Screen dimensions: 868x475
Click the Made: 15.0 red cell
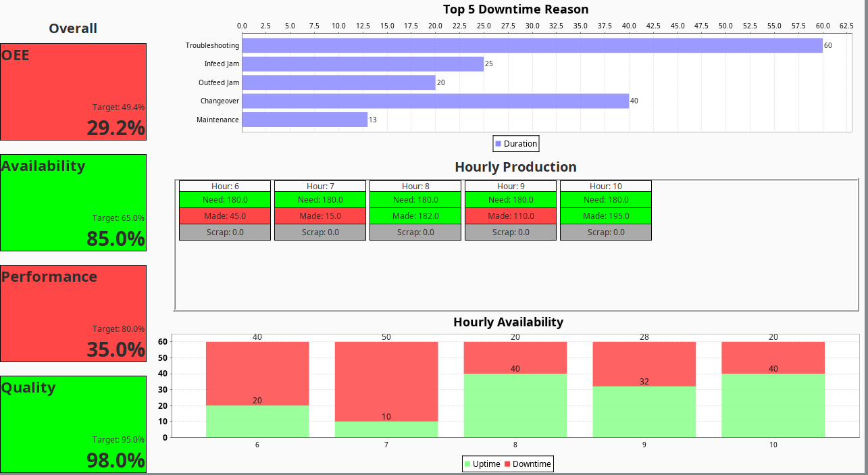[x=320, y=216]
